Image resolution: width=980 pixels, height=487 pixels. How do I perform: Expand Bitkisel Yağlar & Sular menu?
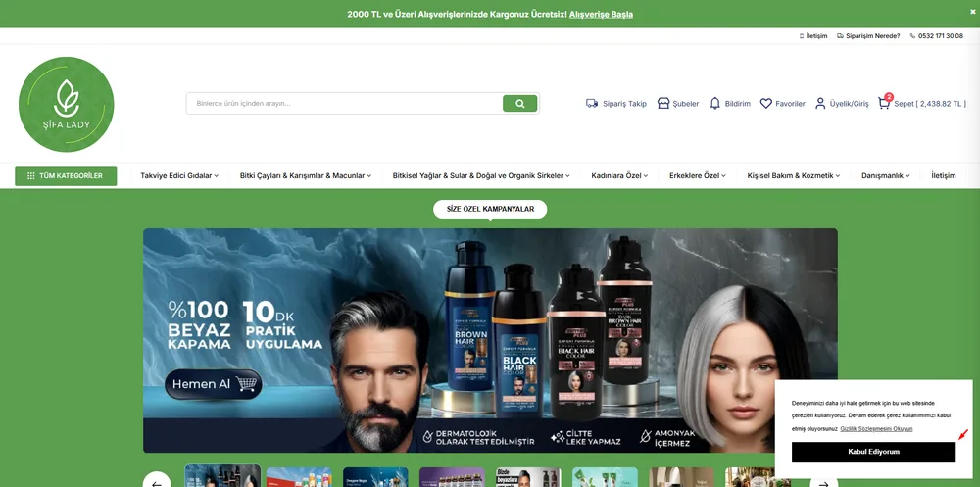point(481,176)
